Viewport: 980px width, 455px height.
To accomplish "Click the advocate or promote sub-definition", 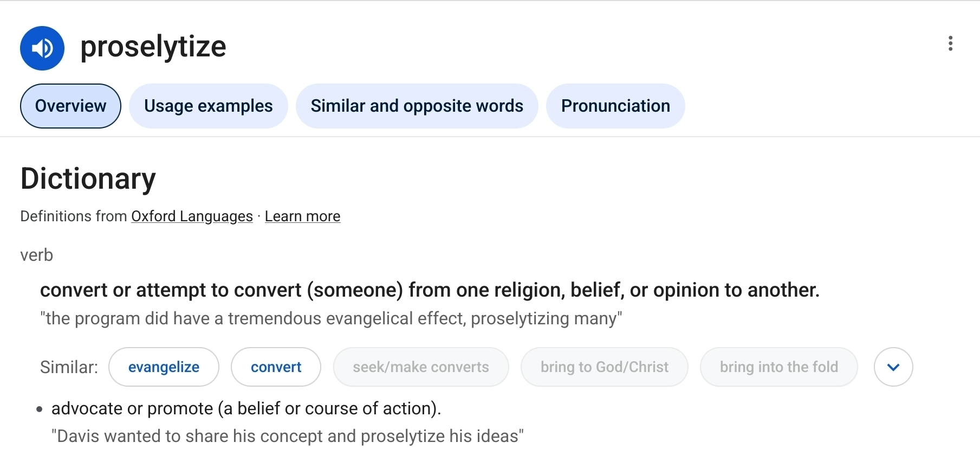I will [246, 408].
